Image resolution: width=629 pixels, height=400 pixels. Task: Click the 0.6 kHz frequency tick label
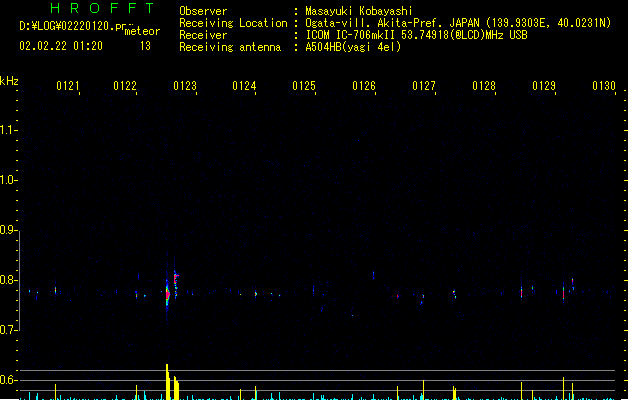8,380
